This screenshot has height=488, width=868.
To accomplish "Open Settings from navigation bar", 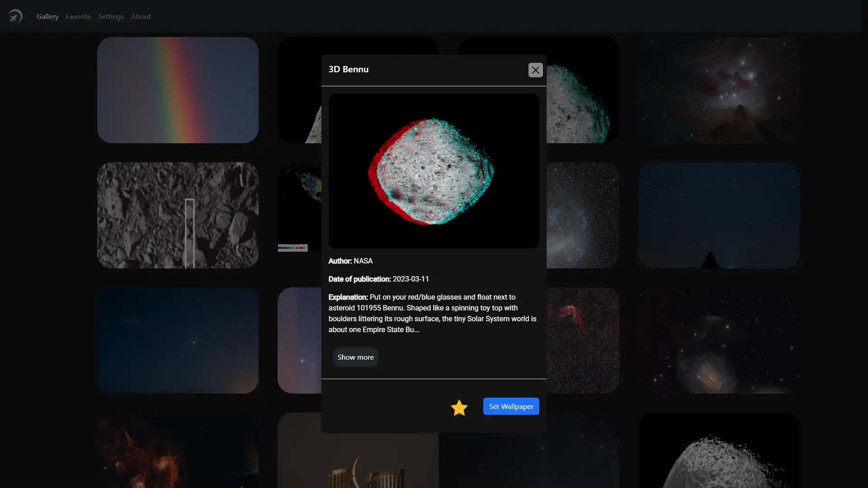I will 111,16.
